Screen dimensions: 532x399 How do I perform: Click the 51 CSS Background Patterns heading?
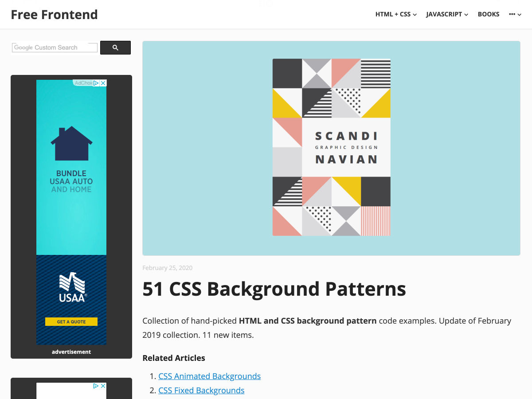[274, 289]
